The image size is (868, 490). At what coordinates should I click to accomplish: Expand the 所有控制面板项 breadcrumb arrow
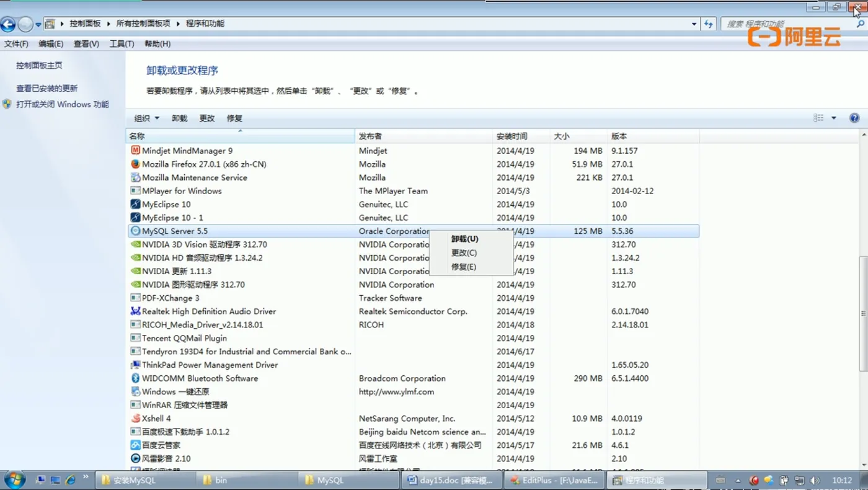(x=178, y=24)
